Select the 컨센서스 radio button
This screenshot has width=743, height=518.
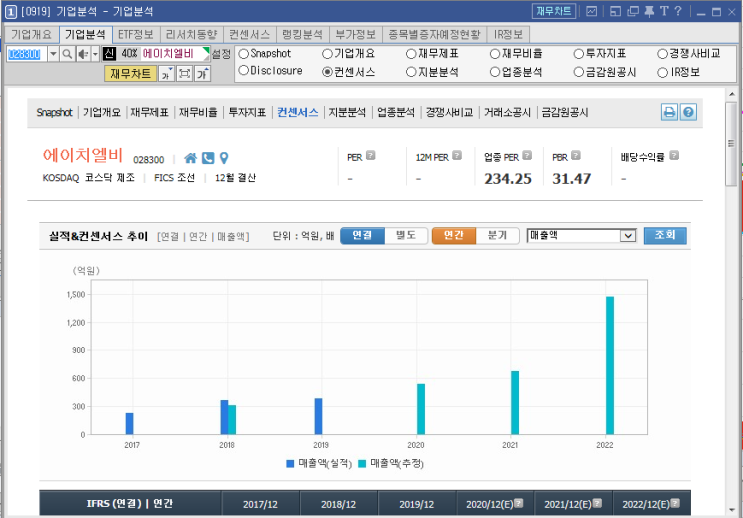coord(327,72)
